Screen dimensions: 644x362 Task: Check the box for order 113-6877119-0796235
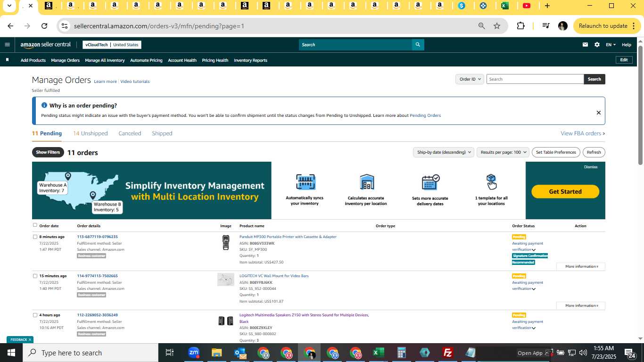pos(35,237)
